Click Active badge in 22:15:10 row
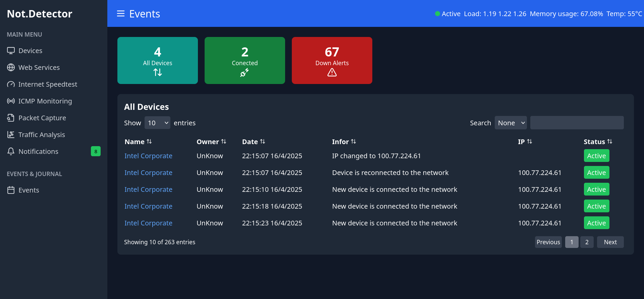 tap(596, 189)
